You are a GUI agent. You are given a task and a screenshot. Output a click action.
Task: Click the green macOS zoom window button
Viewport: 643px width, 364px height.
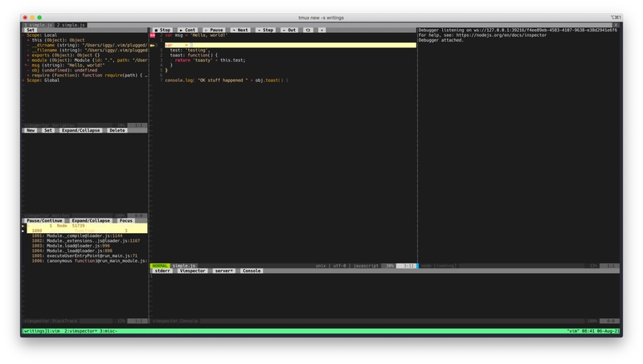click(x=39, y=18)
